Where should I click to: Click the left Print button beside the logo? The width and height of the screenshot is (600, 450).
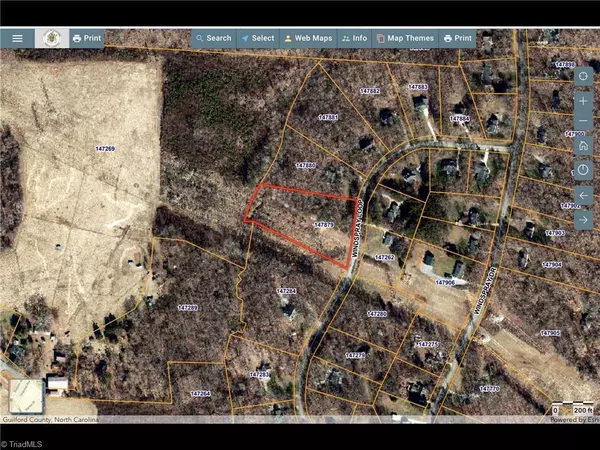pos(87,38)
